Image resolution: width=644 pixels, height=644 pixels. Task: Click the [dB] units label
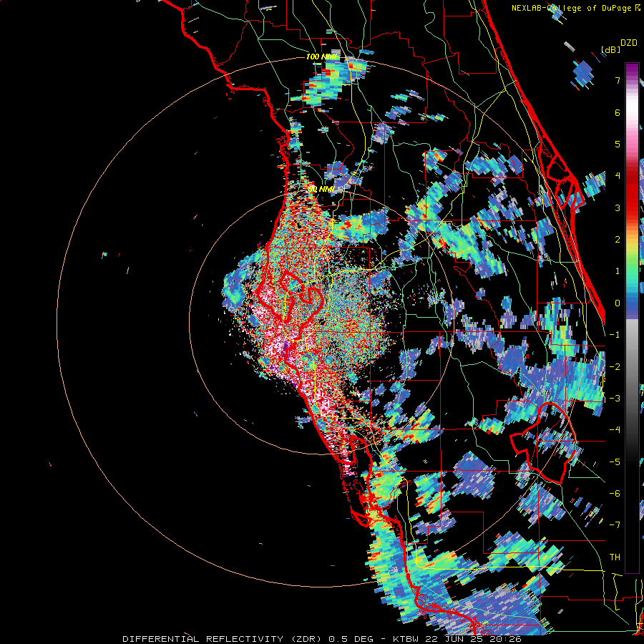(611, 50)
